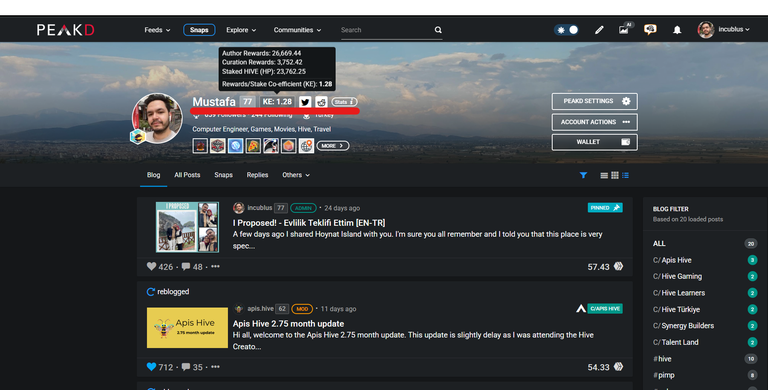Viewport: 768px width, 390px height.
Task: Select the All Posts tab
Action: [x=187, y=175]
